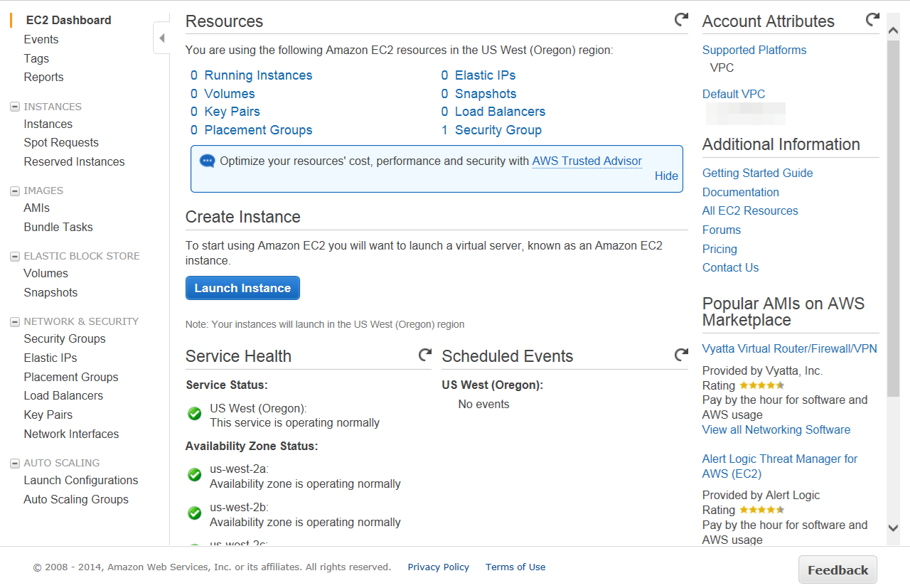
Task: Refresh the Resources section
Action: (680, 20)
